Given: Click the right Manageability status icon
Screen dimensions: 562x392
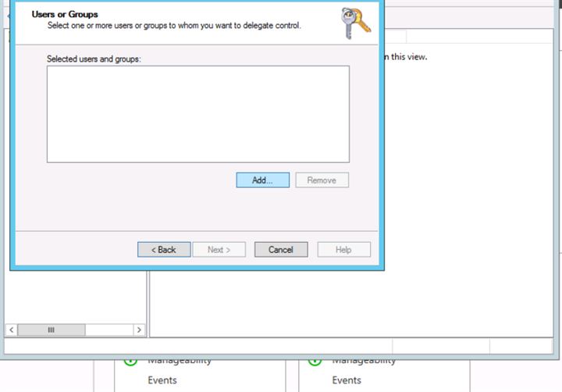Looking at the screenshot, I should (x=315, y=362).
